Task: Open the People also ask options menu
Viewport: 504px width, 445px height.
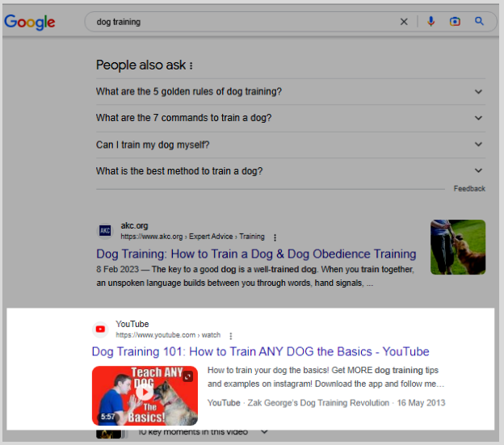Action: click(191, 66)
